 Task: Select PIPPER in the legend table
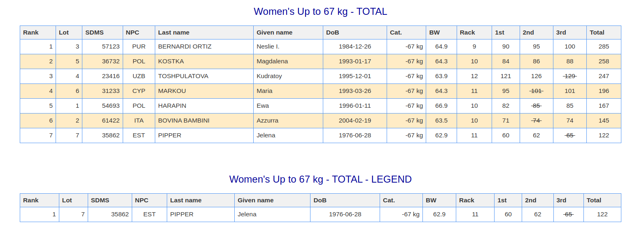(182, 214)
